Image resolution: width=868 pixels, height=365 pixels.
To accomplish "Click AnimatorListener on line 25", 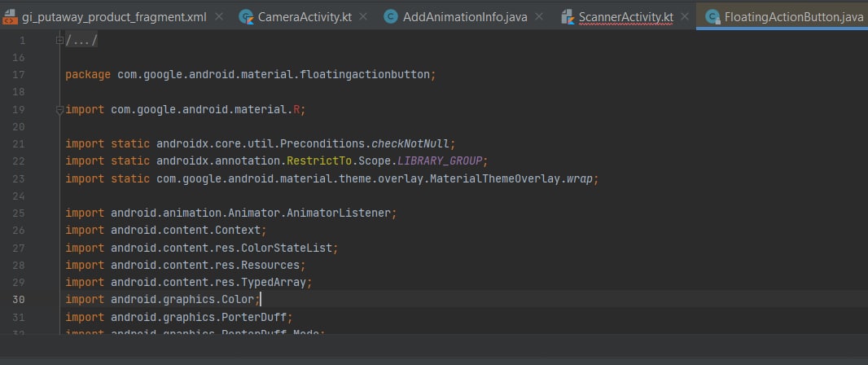I will click(339, 213).
